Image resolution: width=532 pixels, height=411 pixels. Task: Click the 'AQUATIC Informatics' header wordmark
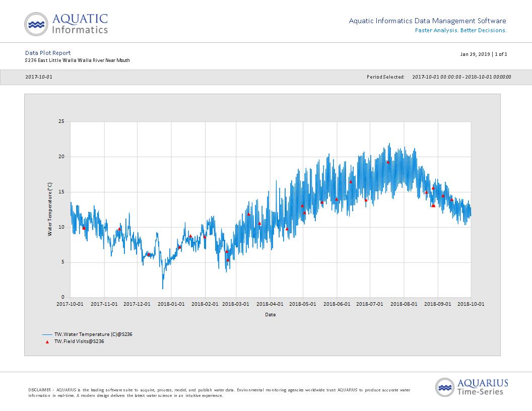(80, 24)
